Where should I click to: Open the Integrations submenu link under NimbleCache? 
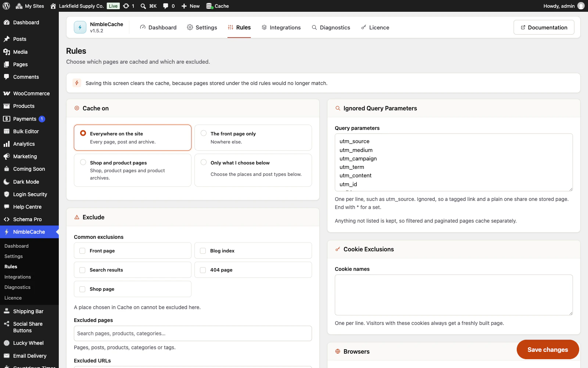18,277
